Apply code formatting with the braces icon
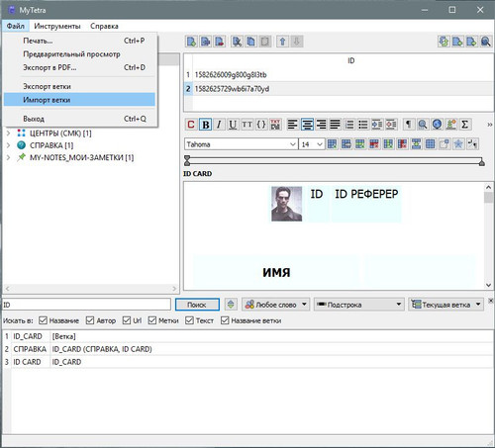 261,125
